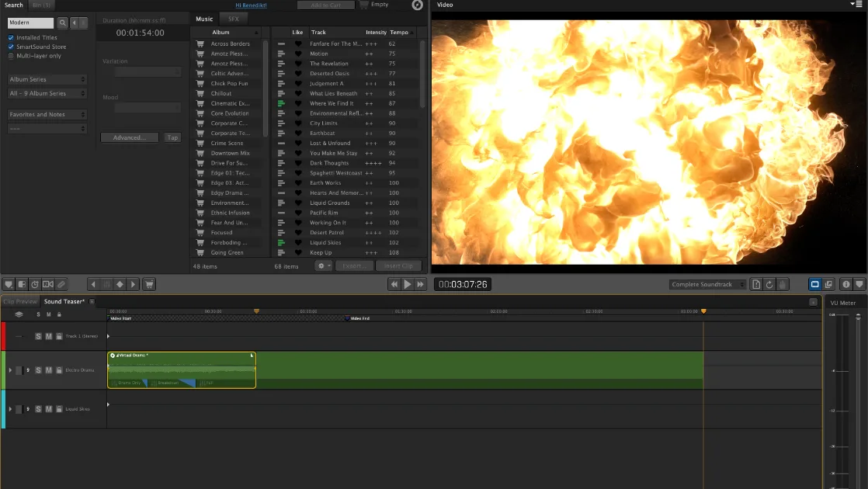Screen dimensions: 868x489
Task: Click the hand tool icon
Action: pyautogui.click(x=782, y=284)
